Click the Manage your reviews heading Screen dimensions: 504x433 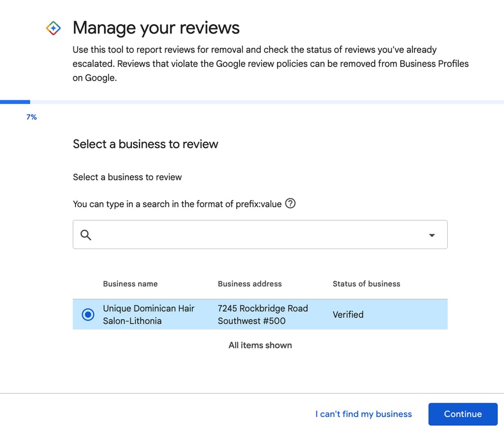pyautogui.click(x=156, y=28)
